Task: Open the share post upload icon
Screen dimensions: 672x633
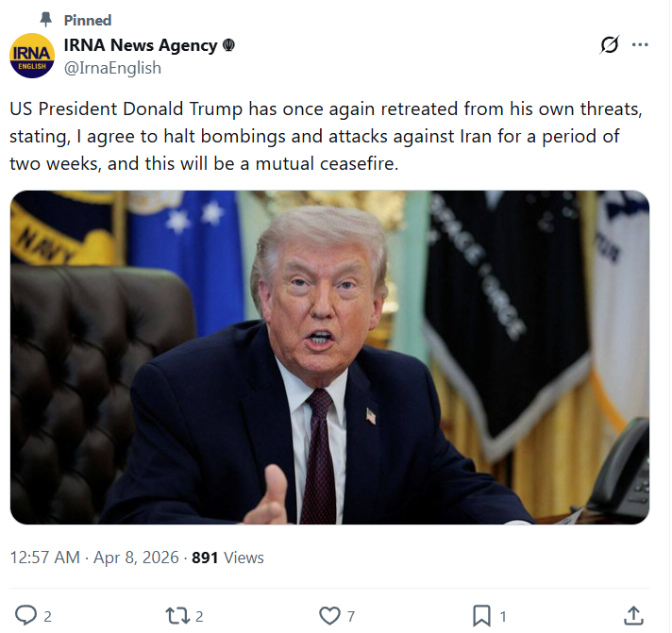Action: (x=633, y=615)
